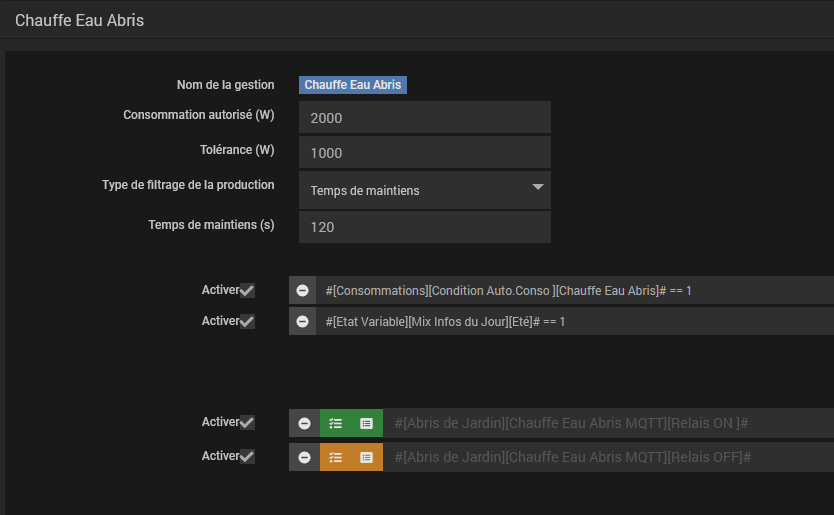
Task: Select the Temps de maintiens seconds field
Action: click(424, 227)
